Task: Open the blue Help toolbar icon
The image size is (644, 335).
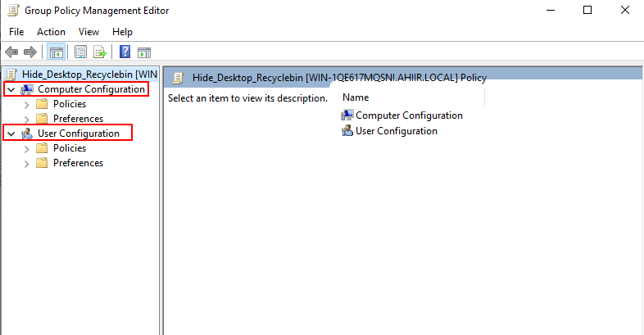Action: pos(125,52)
